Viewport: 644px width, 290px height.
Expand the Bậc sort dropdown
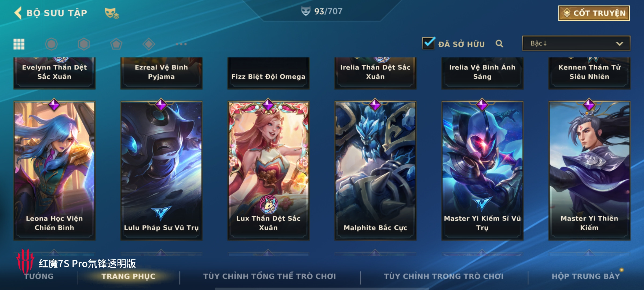pos(576,44)
